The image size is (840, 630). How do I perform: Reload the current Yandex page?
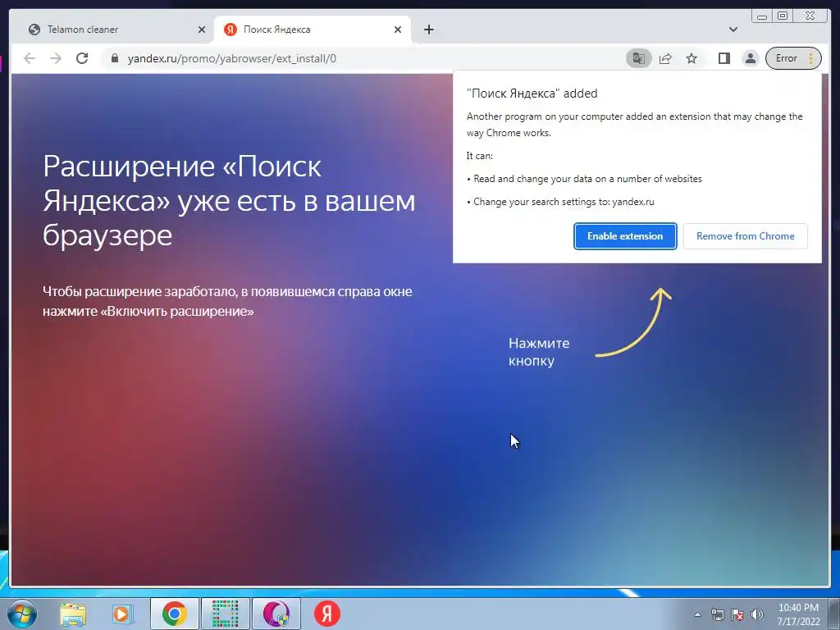tap(82, 58)
